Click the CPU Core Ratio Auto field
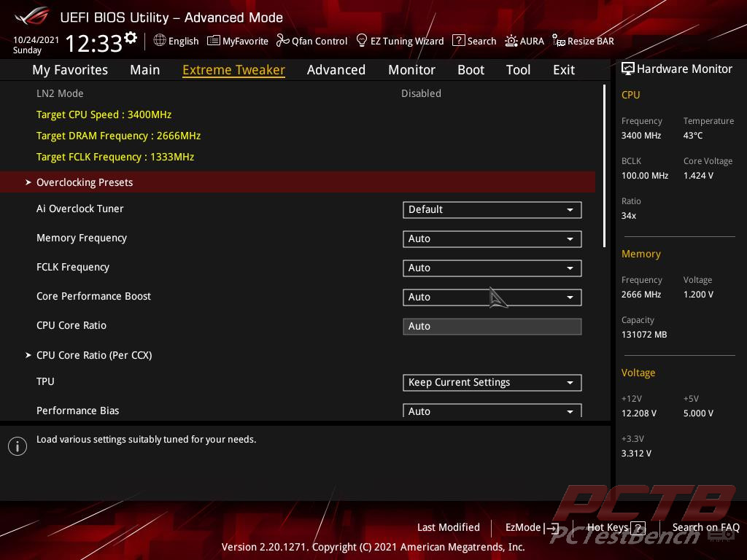The height and width of the screenshot is (560, 747). 492,326
